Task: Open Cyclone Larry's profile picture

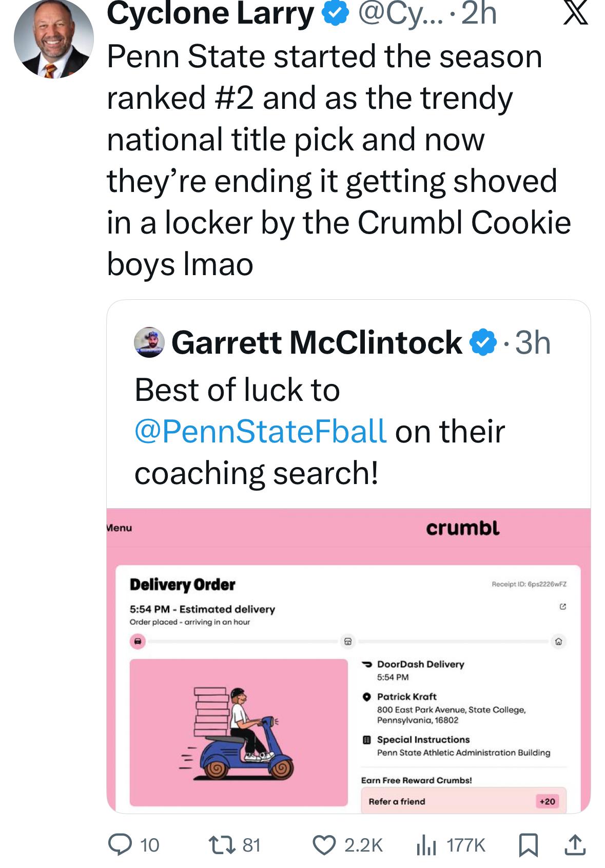Action: click(x=54, y=38)
